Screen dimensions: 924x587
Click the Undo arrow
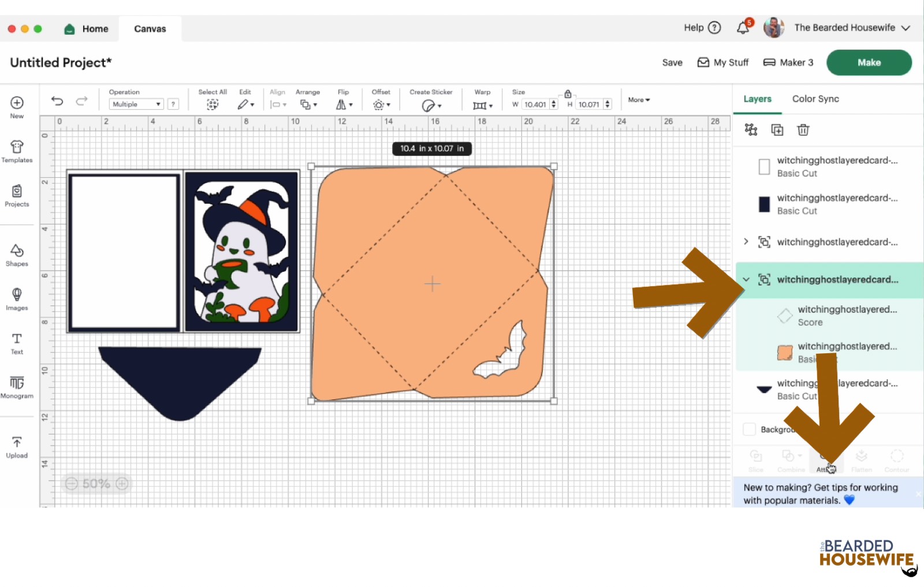click(x=57, y=101)
